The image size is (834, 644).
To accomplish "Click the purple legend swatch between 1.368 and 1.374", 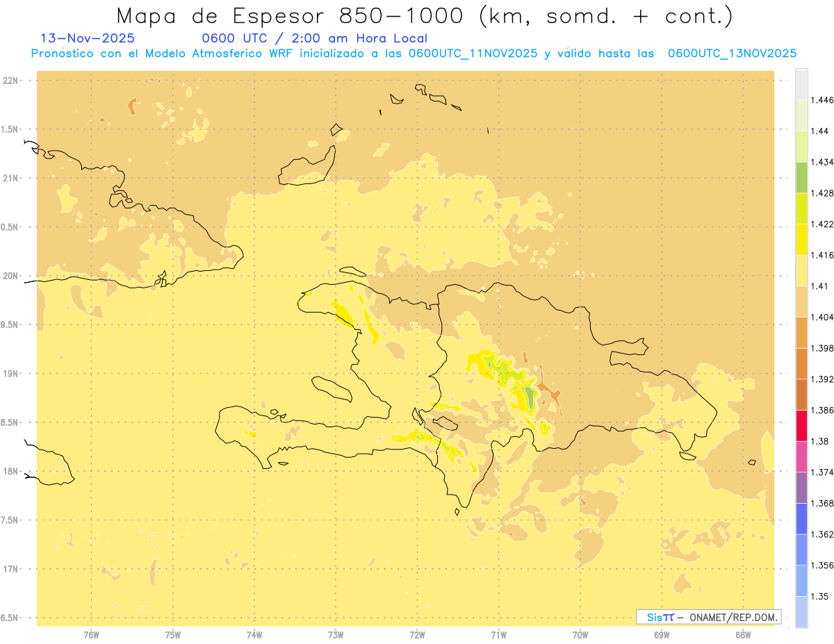I will tap(801, 487).
